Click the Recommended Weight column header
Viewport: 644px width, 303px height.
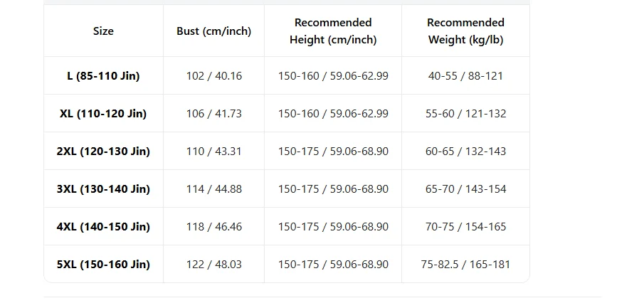pos(465,31)
